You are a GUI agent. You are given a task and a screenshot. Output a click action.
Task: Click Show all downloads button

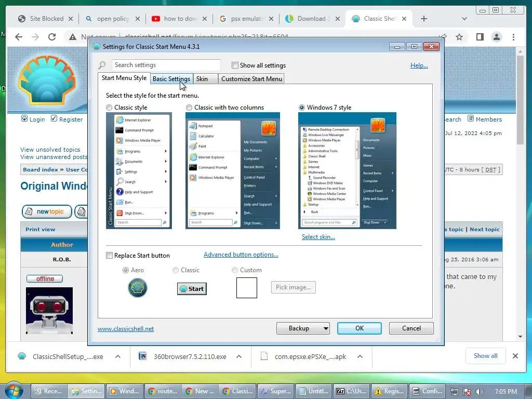click(486, 355)
